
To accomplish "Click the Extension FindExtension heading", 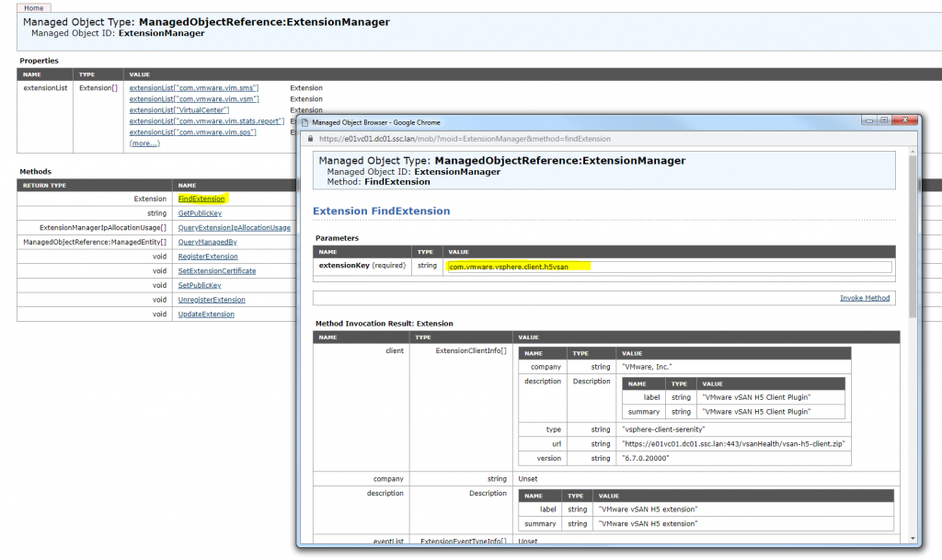I will (x=382, y=211).
